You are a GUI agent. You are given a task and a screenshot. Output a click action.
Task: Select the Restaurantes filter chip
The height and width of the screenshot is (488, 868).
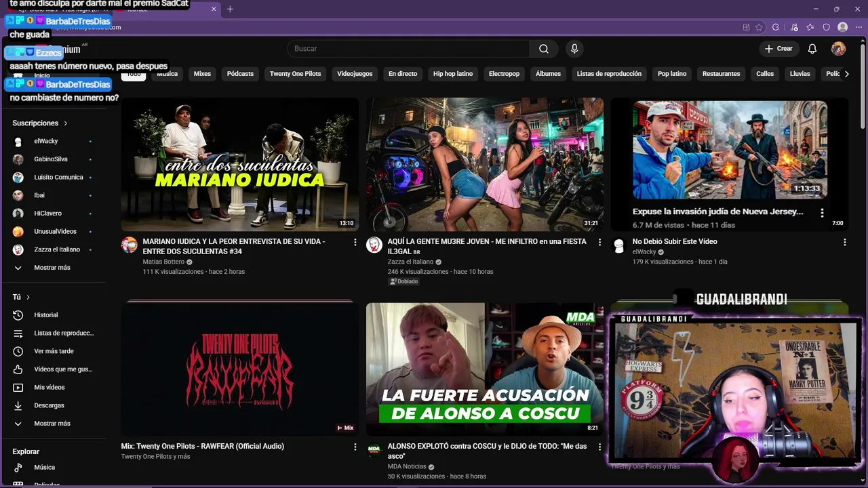[721, 74]
